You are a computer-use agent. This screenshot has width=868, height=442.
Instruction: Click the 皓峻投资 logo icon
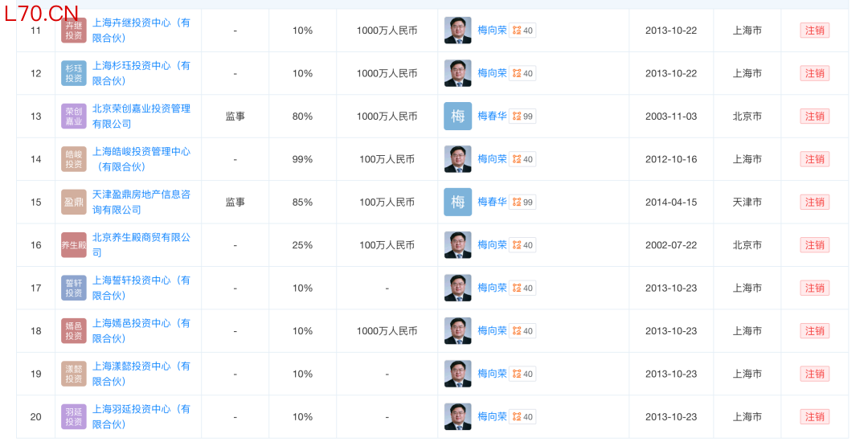pyautogui.click(x=74, y=159)
